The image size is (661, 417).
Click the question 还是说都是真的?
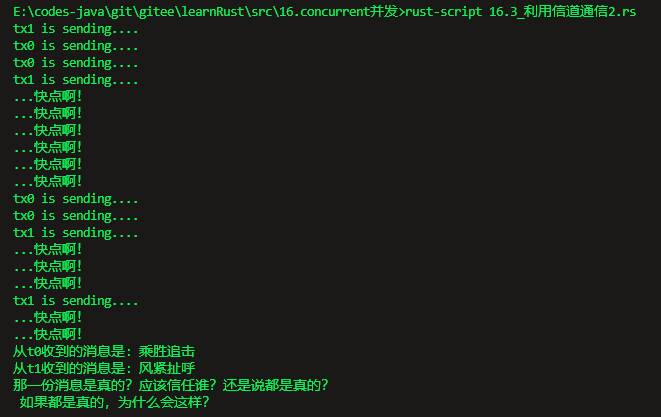[288, 385]
